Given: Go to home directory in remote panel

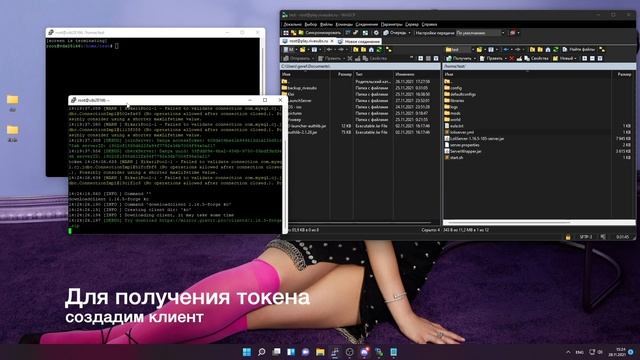Looking at the screenshot, I should click(548, 49).
